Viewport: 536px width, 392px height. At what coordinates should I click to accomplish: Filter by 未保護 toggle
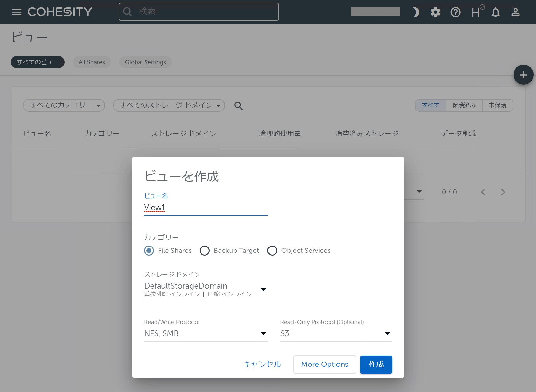[497, 105]
